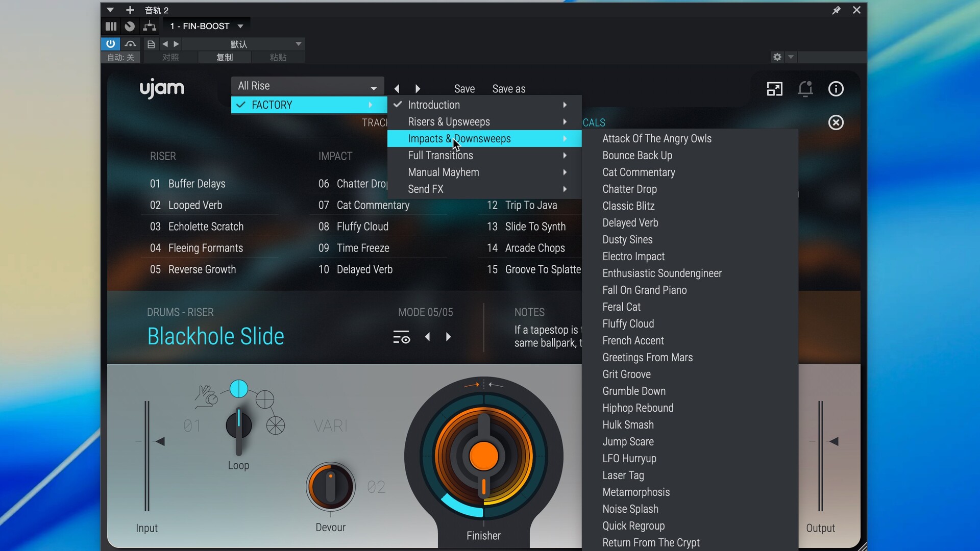
Task: Load previous preset with left arrow near Save
Action: pyautogui.click(x=397, y=89)
